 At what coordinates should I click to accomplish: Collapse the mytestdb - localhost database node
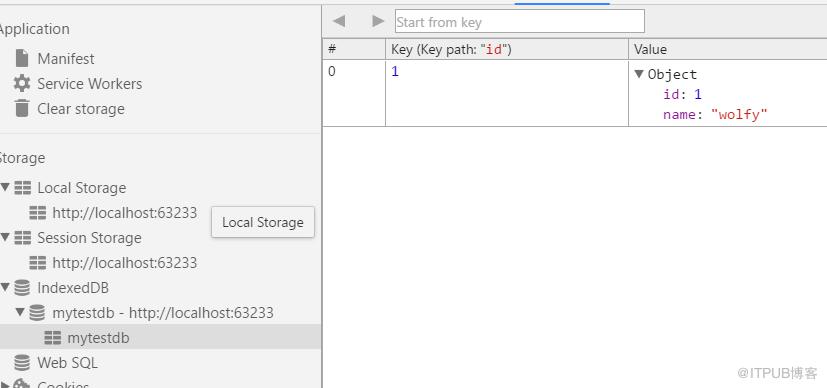coord(20,312)
